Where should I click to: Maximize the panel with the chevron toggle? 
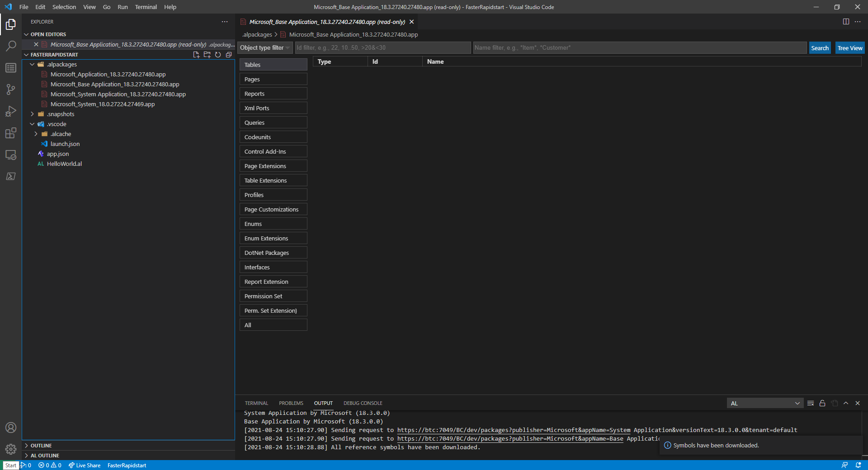846,403
